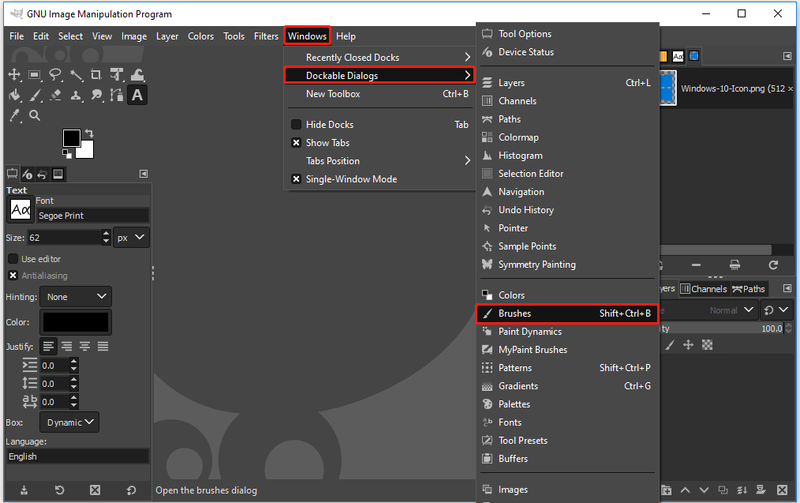Click the text Color black swatch
The width and height of the screenshot is (800, 503).
[76, 322]
